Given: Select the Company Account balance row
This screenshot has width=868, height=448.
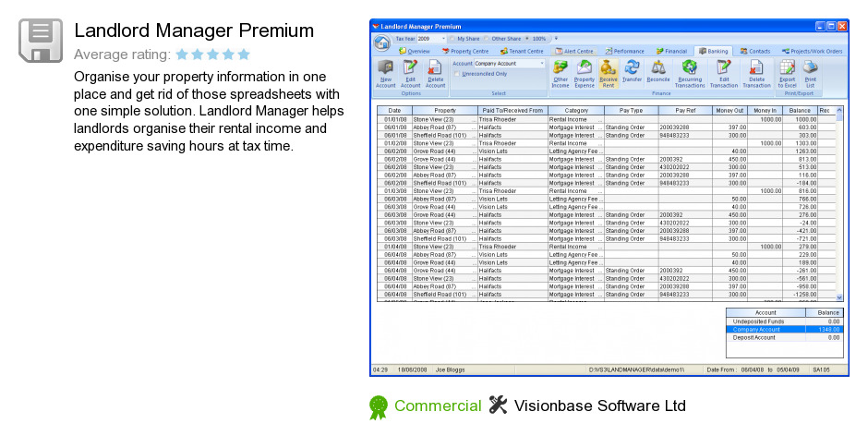Looking at the screenshot, I should pyautogui.click(x=784, y=330).
